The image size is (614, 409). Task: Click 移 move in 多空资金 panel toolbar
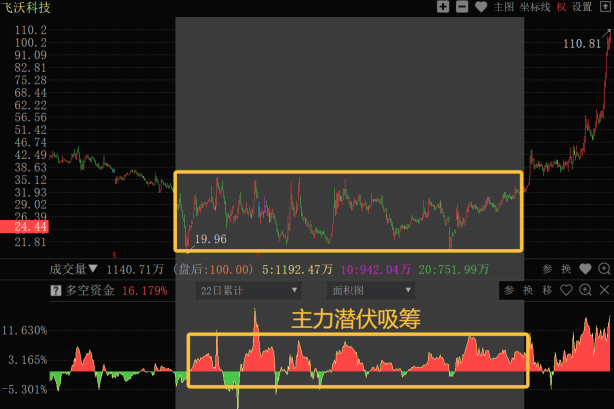pos(547,290)
